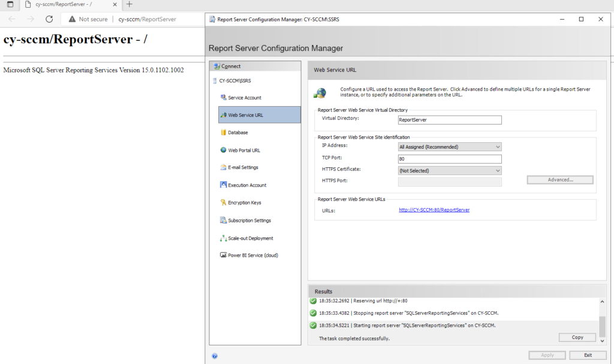Click the browser Forward arrow
The image size is (614, 364).
[x=31, y=19]
